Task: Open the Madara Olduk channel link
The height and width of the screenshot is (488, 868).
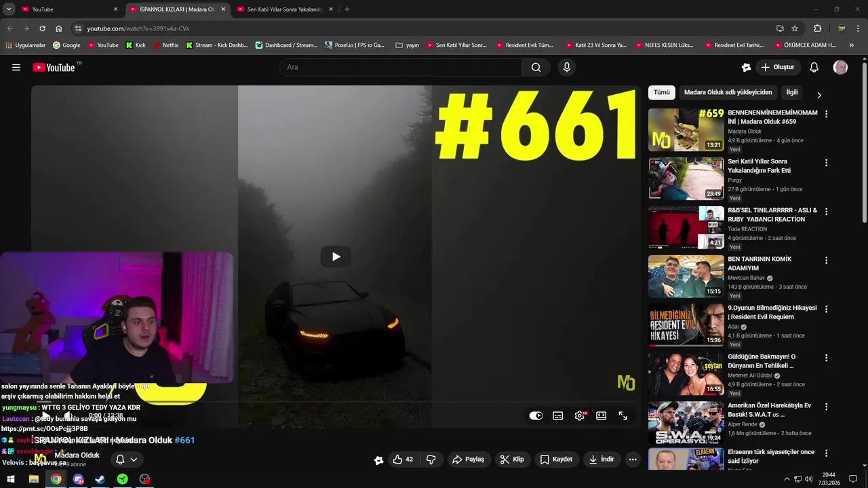Action: (77, 455)
